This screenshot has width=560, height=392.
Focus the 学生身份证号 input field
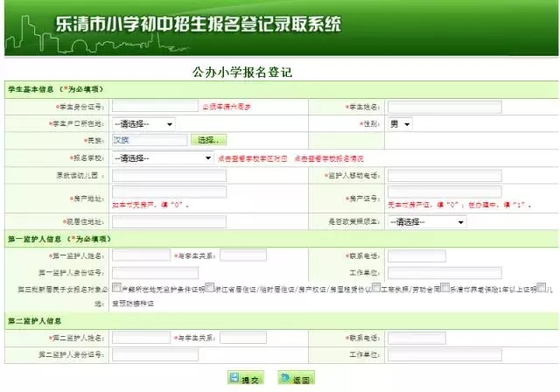(155, 106)
